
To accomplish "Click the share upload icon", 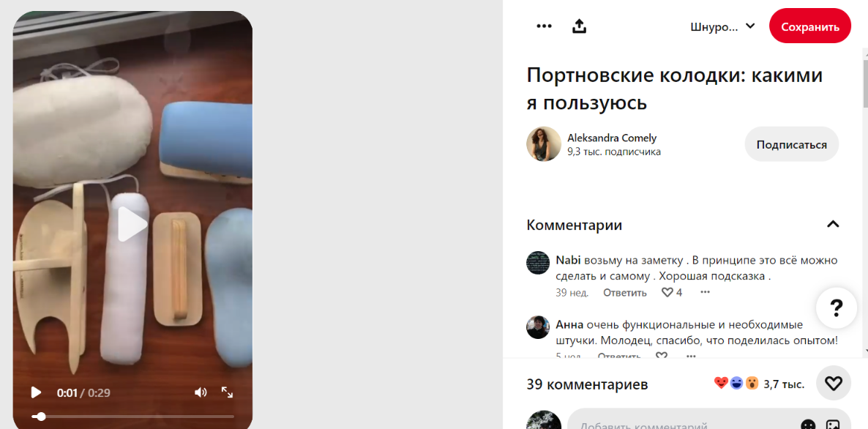I will [579, 26].
